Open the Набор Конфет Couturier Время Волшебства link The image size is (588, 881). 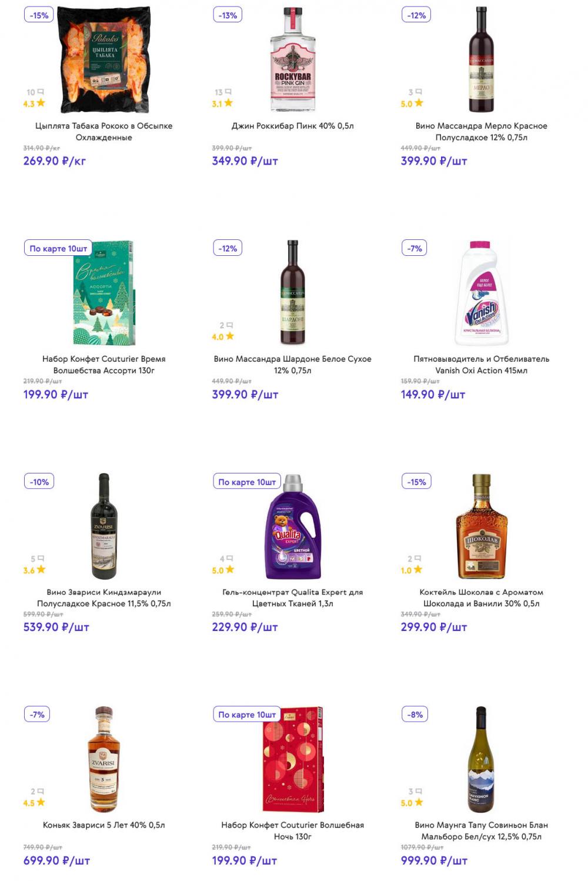[x=103, y=365]
